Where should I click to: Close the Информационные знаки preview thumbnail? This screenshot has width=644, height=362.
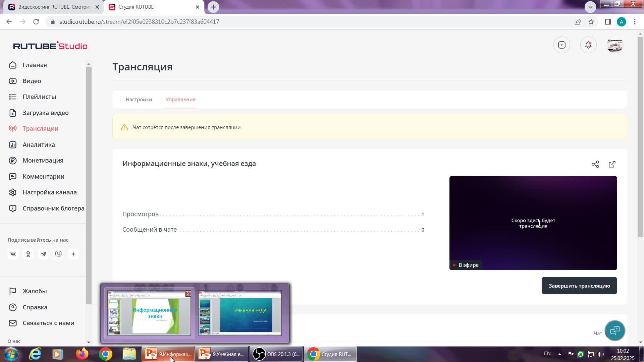click(188, 294)
